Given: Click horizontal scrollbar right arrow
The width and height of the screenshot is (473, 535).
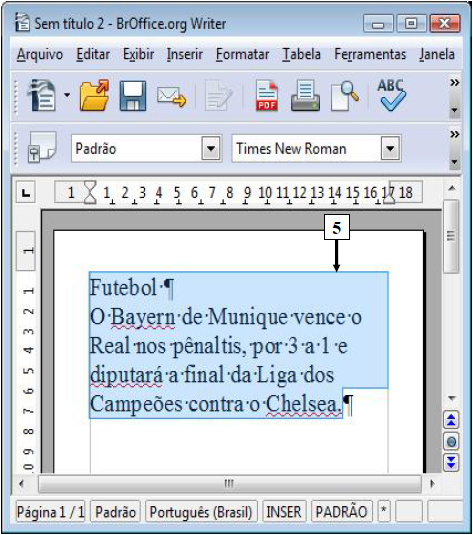Looking at the screenshot, I should pyautogui.click(x=433, y=483).
